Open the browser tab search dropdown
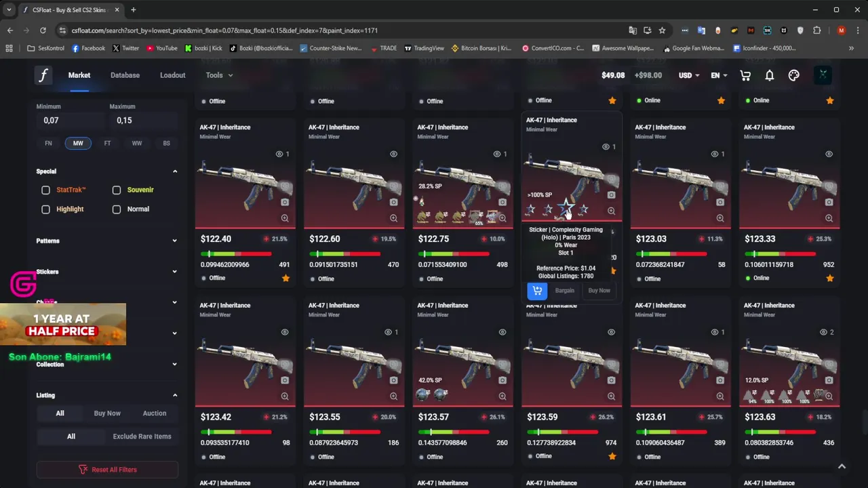The height and width of the screenshot is (488, 868). 8,10
